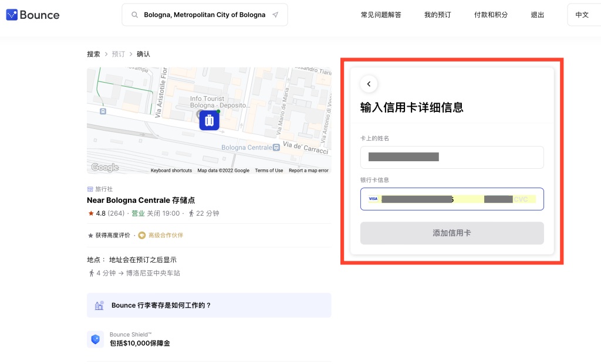Open 常见问题解答 in the top navigation
The image size is (601, 364).
[x=381, y=15]
